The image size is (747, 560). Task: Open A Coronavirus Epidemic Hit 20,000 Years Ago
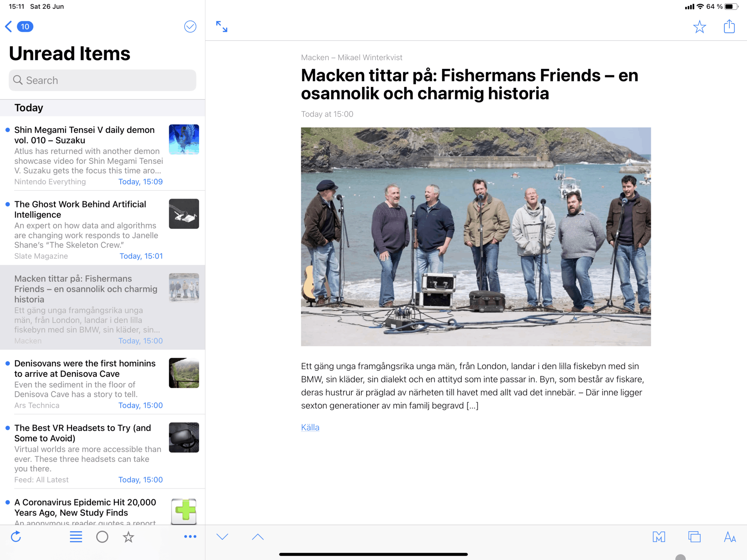(x=103, y=507)
